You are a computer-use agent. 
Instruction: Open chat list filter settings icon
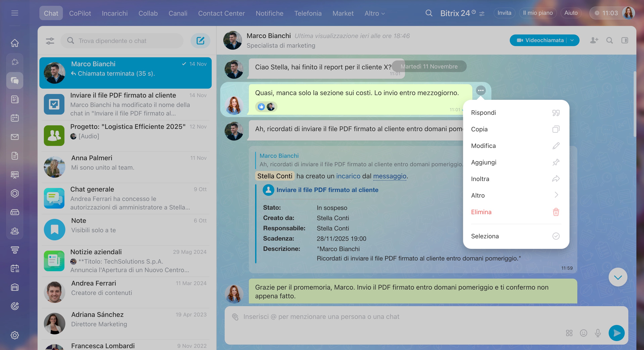click(x=50, y=41)
